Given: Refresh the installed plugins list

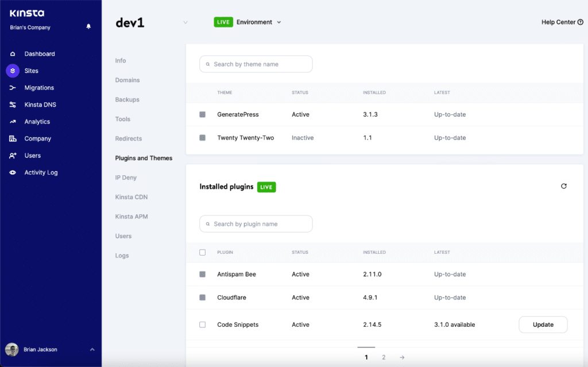Looking at the screenshot, I should (x=564, y=186).
